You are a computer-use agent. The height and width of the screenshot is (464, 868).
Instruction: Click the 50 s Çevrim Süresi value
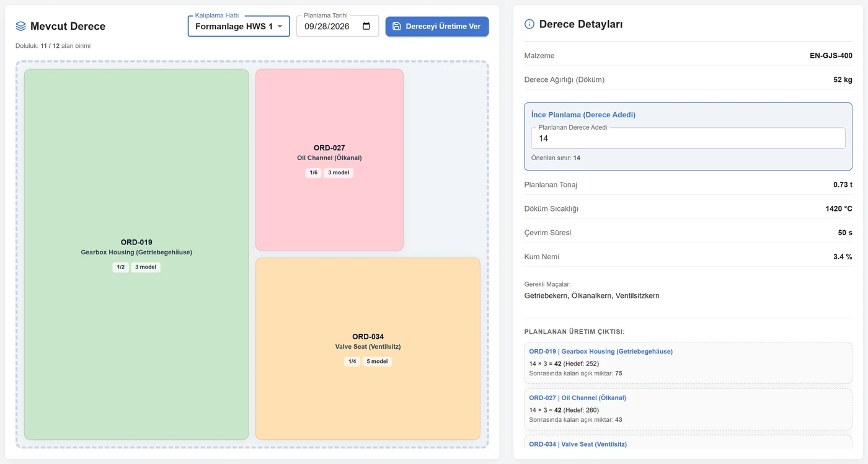(x=845, y=233)
